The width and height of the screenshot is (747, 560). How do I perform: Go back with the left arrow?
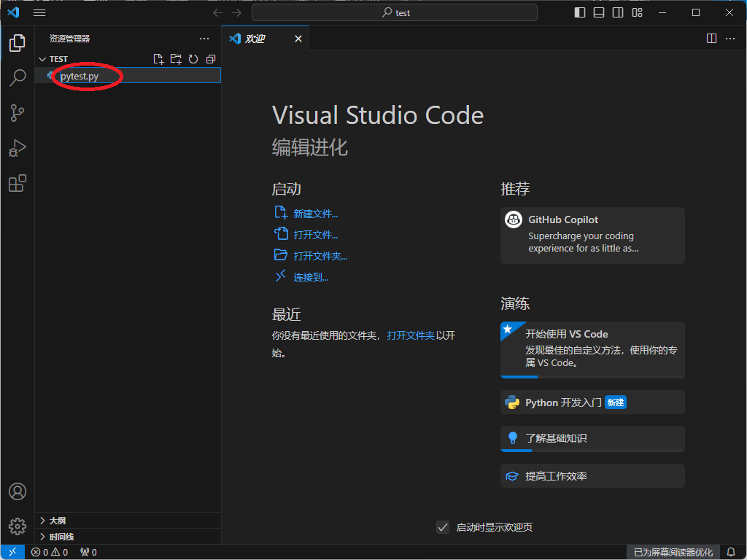(x=217, y=13)
